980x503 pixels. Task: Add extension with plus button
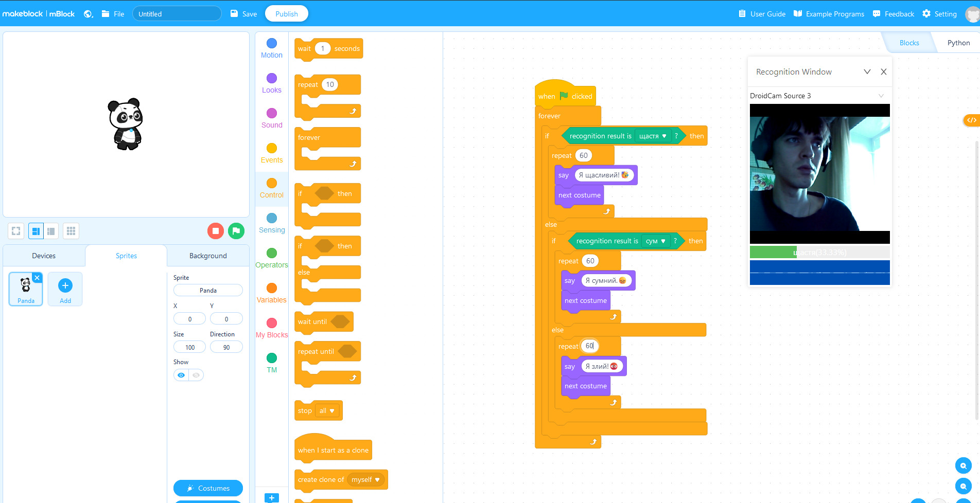pos(272,497)
